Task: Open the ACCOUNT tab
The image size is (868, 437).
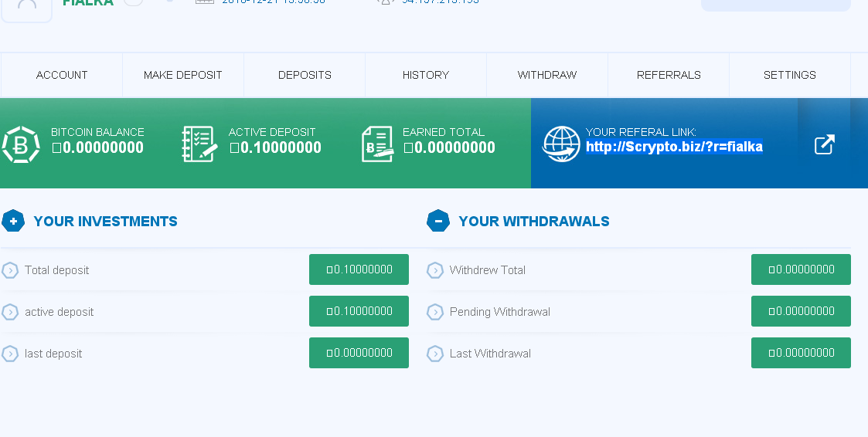Action: pyautogui.click(x=62, y=75)
